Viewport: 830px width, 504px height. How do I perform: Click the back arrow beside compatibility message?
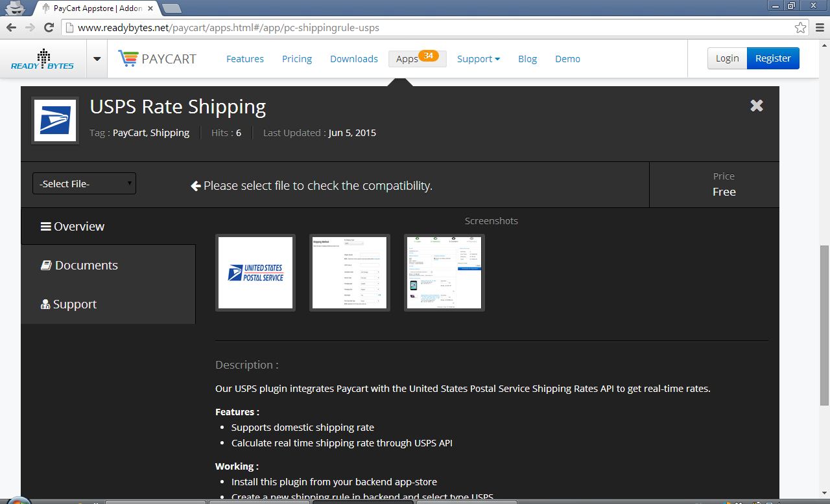tap(195, 185)
